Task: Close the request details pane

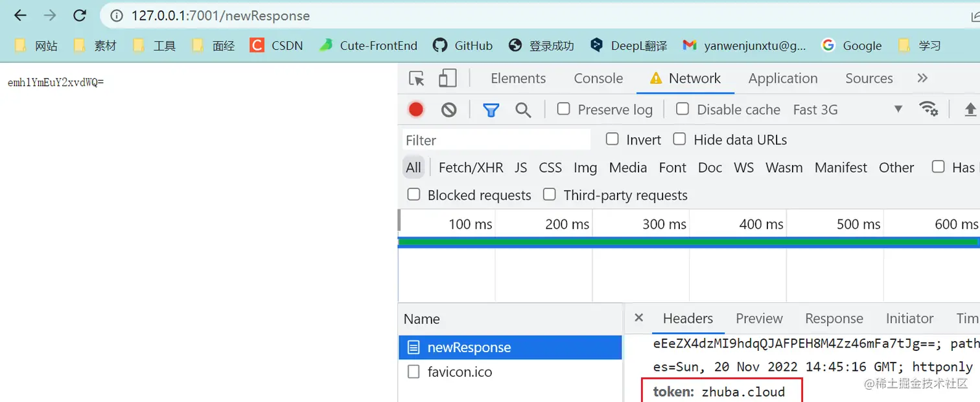Action: pyautogui.click(x=638, y=318)
